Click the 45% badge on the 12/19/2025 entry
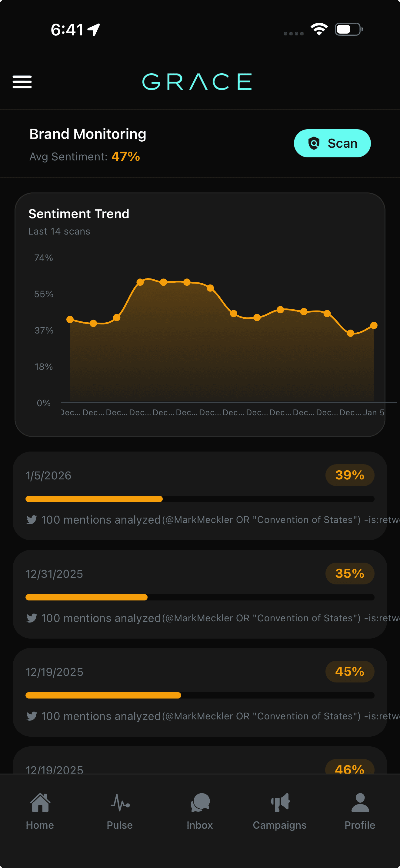 pos(349,672)
